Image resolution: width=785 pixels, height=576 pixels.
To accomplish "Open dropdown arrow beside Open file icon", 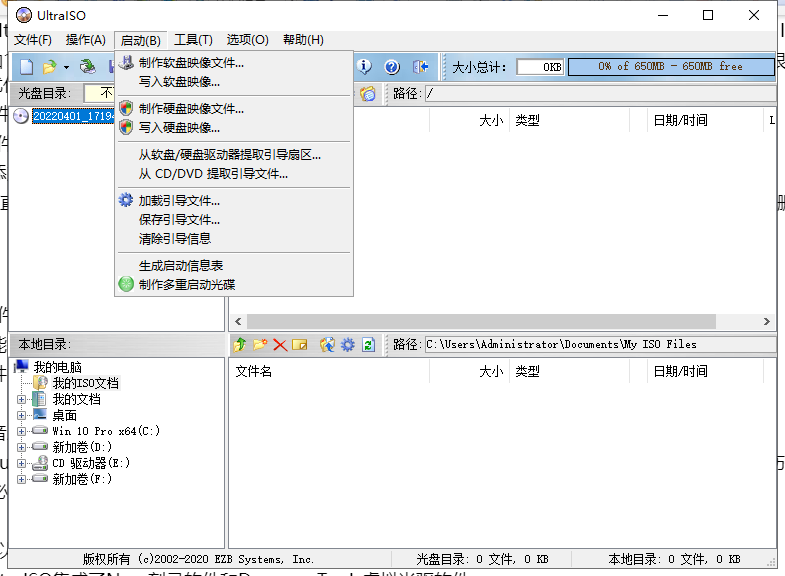I will coord(66,67).
